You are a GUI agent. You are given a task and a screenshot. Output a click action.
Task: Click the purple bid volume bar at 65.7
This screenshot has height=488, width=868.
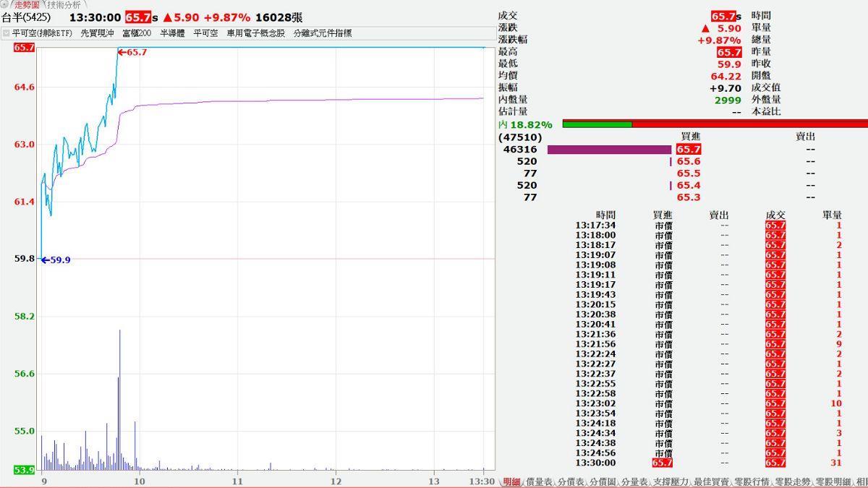point(609,150)
